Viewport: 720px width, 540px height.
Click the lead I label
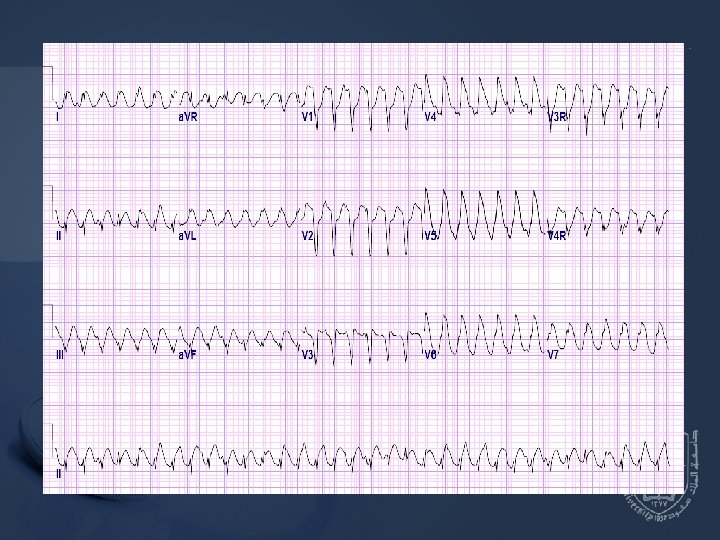tap(57, 117)
